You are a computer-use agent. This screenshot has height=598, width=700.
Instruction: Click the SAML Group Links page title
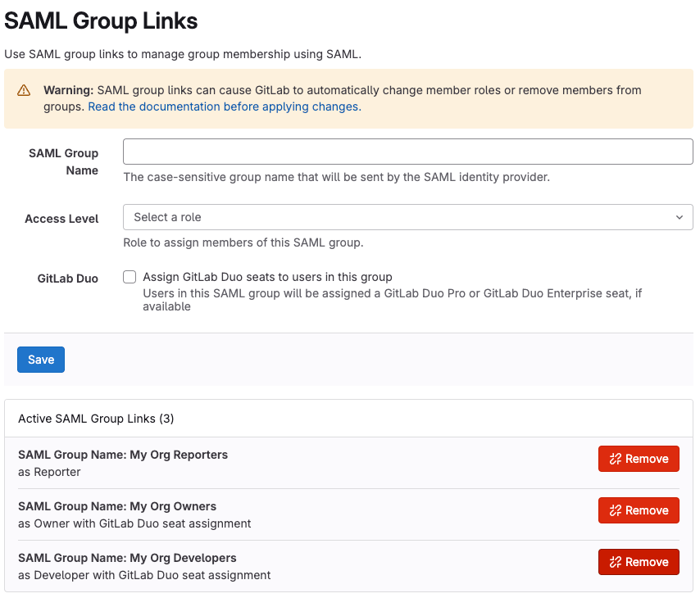coord(101,20)
